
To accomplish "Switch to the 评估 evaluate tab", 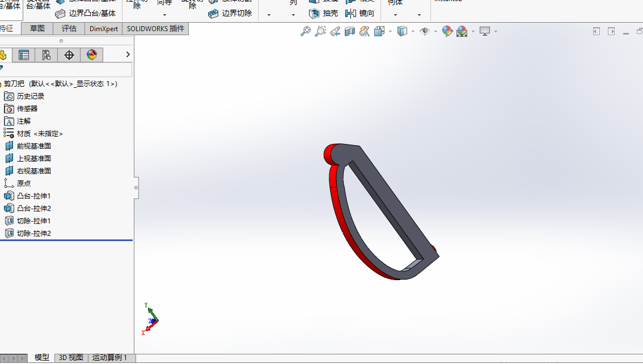I will pyautogui.click(x=69, y=28).
